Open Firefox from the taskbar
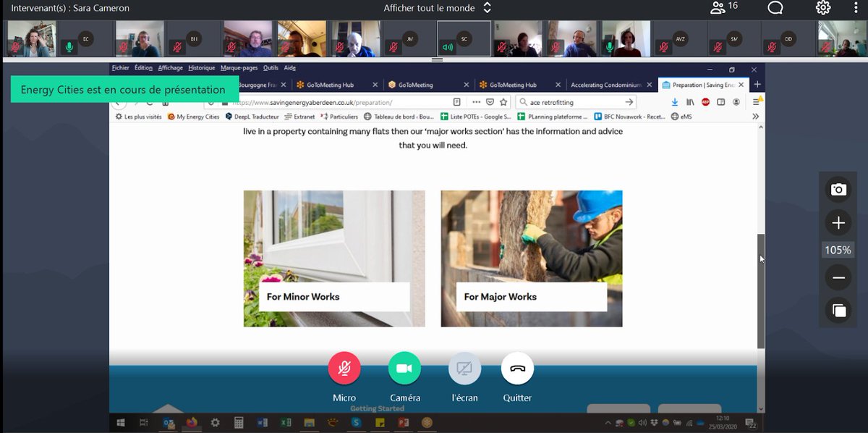The image size is (868, 433). pos(192,423)
